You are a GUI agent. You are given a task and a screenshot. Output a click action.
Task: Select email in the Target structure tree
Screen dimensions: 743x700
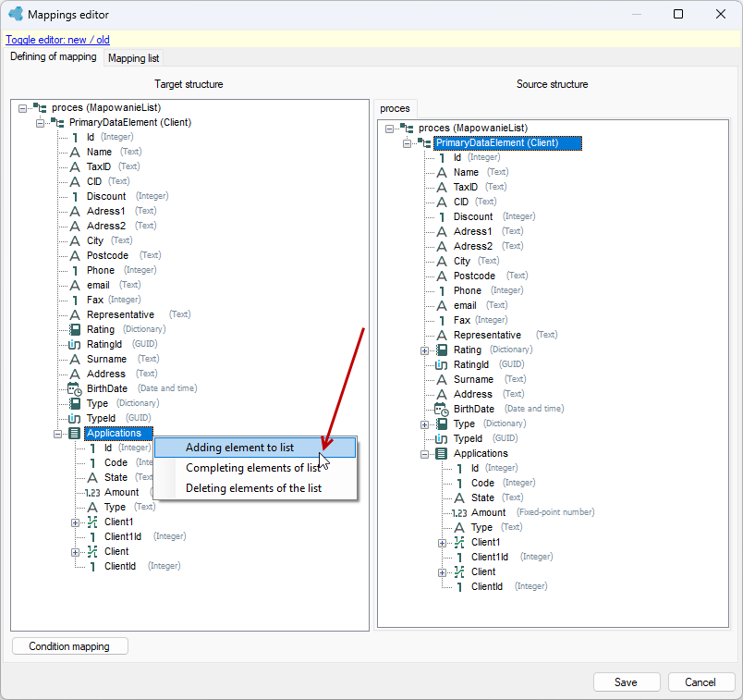pyautogui.click(x=98, y=285)
